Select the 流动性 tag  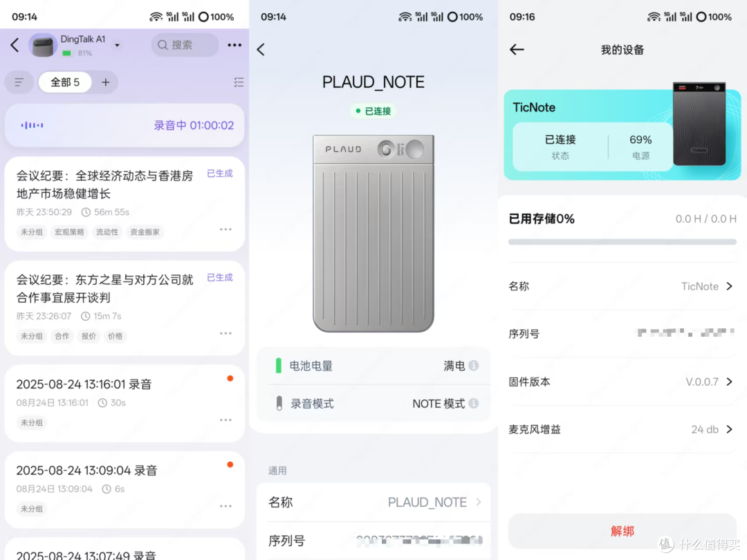(107, 232)
